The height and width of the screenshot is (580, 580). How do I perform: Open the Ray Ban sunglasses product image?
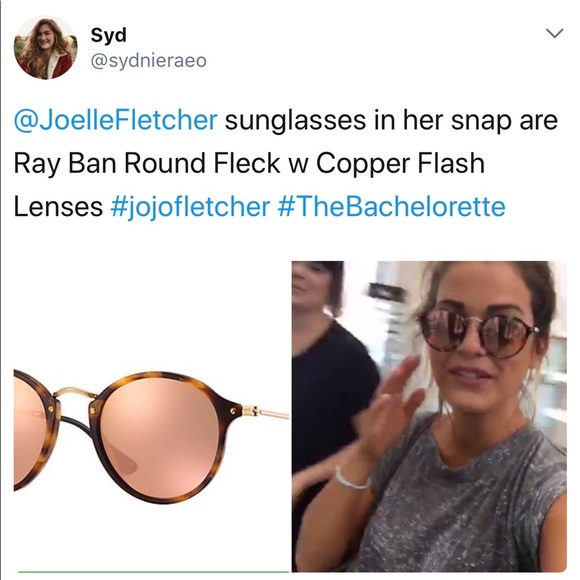(151, 416)
